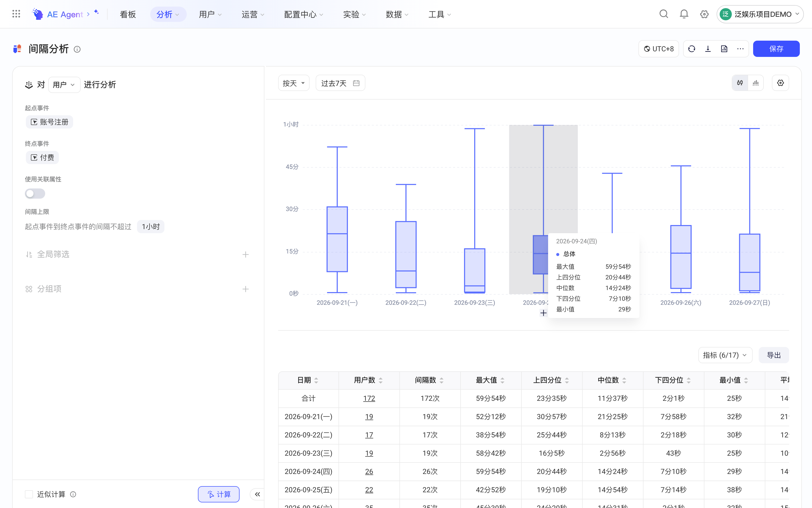The width and height of the screenshot is (812, 508).
Task: Check the 近似计算 checkbox
Action: tap(29, 494)
